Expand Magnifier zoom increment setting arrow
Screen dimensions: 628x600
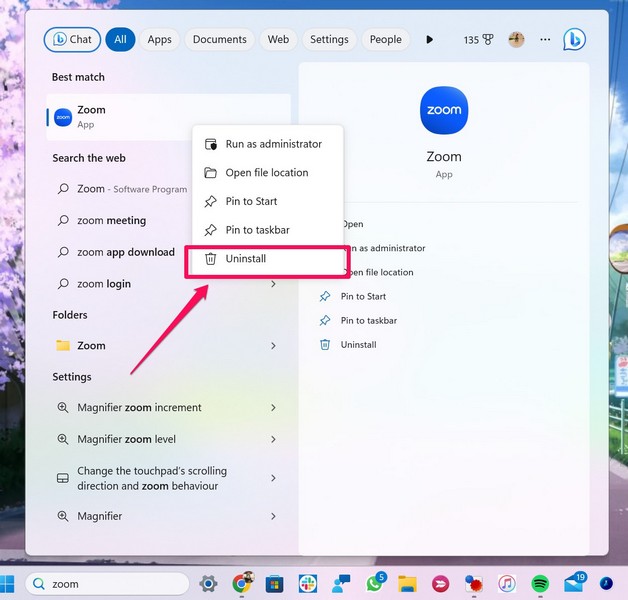coord(273,408)
